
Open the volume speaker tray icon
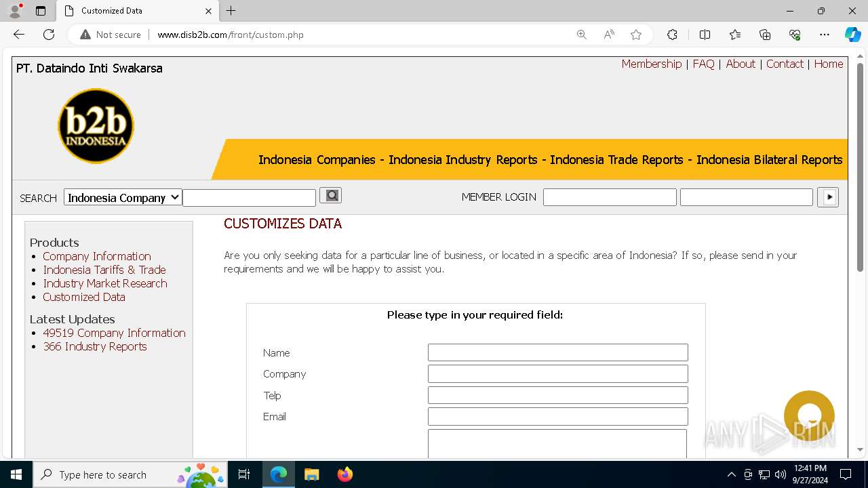tap(781, 474)
